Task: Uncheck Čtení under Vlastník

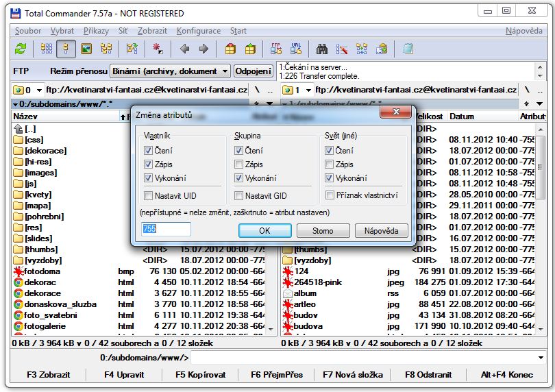Action: (149, 151)
